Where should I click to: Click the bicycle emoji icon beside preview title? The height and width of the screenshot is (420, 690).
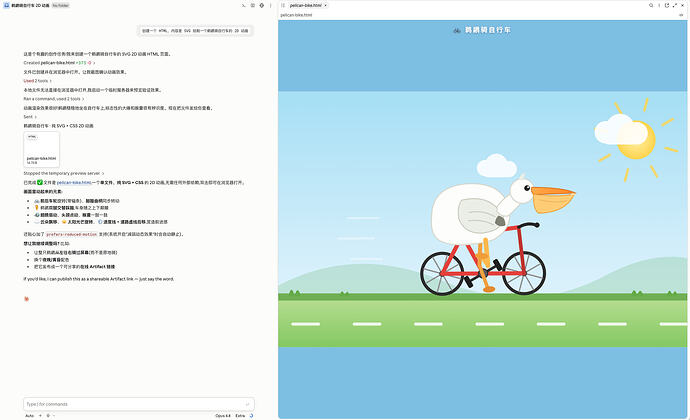click(x=457, y=30)
